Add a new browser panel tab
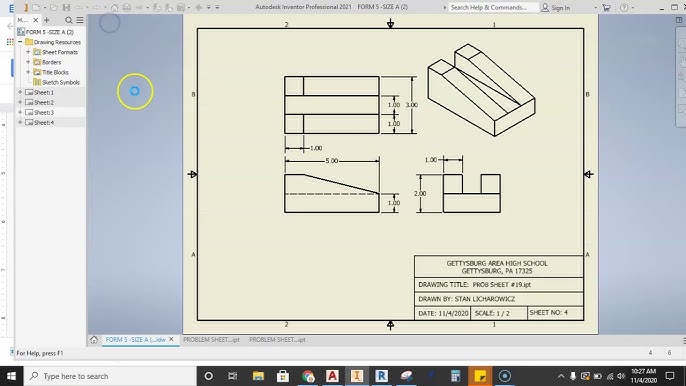The height and width of the screenshot is (386, 686). click(47, 20)
